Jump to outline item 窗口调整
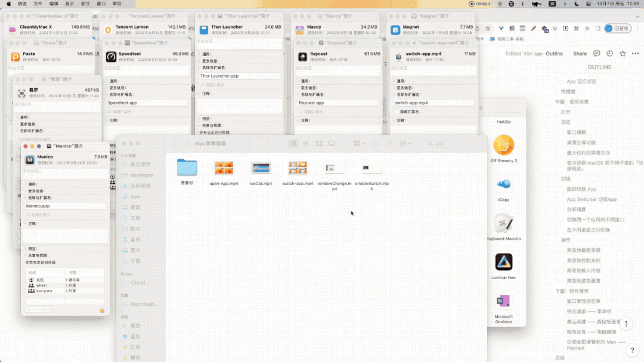Image resolution: width=644 pixels, height=362 pixels. click(576, 132)
